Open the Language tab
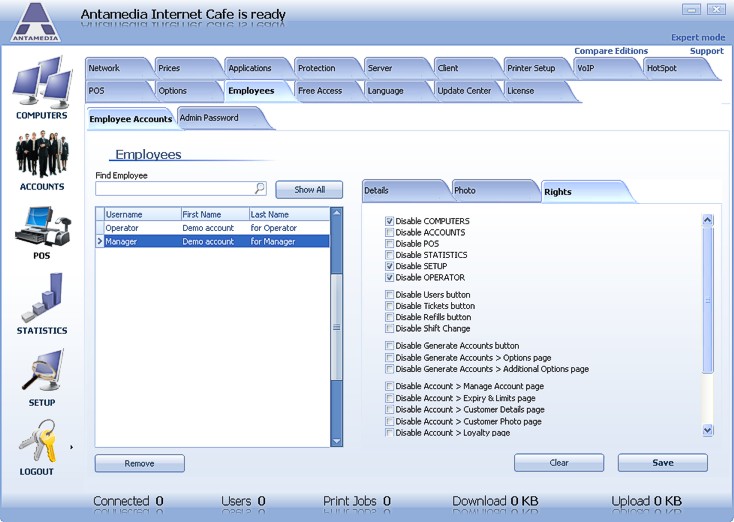This screenshot has width=734, height=522. (x=396, y=91)
